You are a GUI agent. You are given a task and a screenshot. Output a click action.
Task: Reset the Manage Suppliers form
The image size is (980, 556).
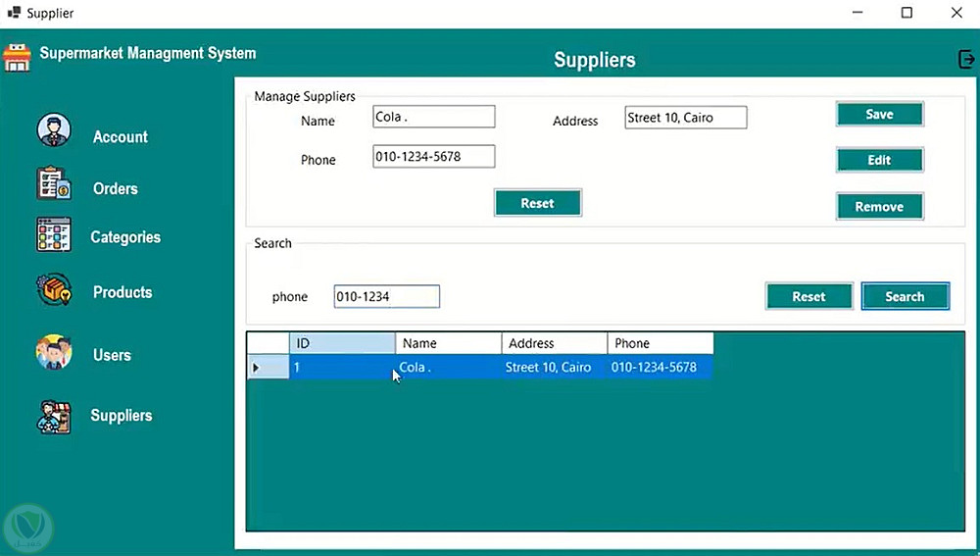(537, 203)
